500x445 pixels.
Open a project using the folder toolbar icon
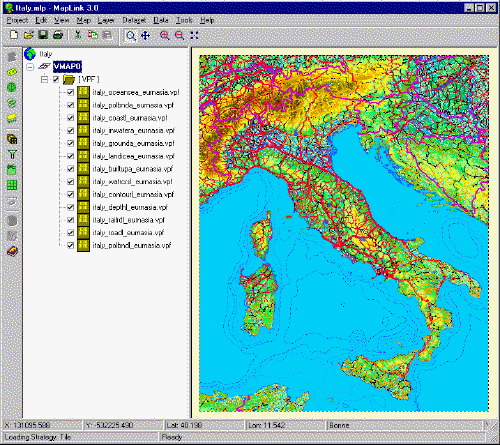pos(29,35)
